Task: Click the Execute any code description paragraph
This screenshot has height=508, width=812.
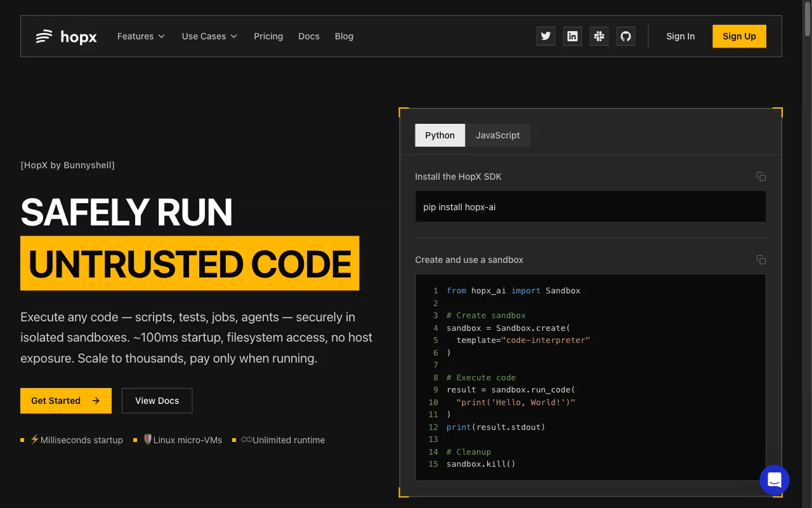Action: 197,338
